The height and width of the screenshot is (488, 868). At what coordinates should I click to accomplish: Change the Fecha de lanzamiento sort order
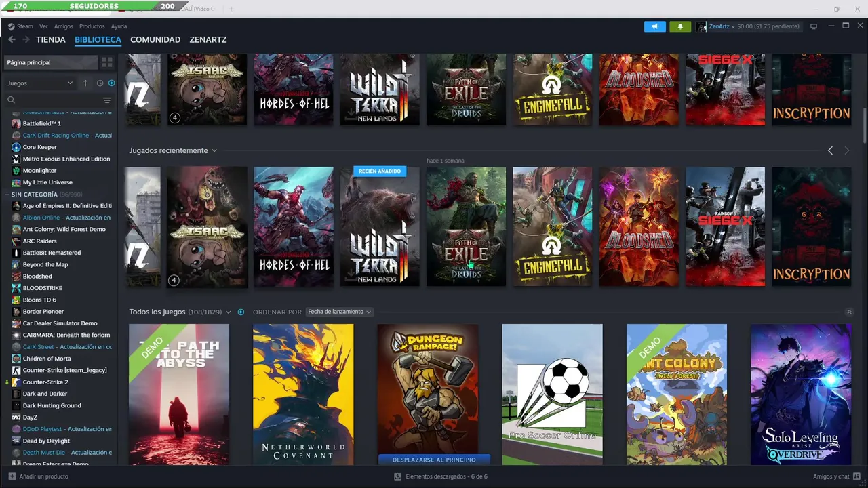(x=339, y=312)
